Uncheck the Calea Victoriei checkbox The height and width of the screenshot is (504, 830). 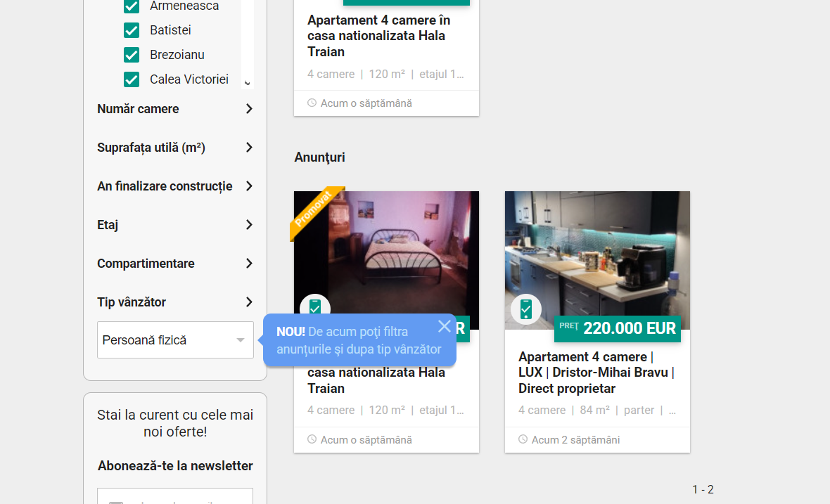[132, 79]
